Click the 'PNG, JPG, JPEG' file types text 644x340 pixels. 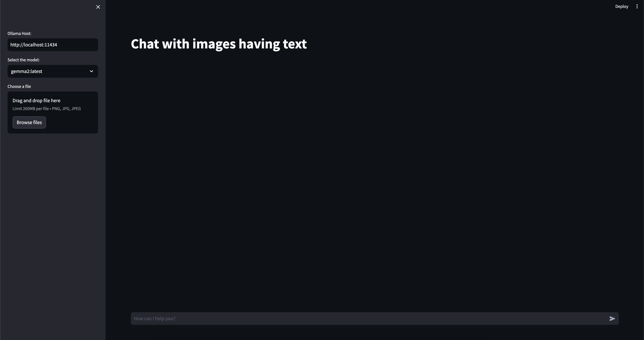tap(67, 109)
